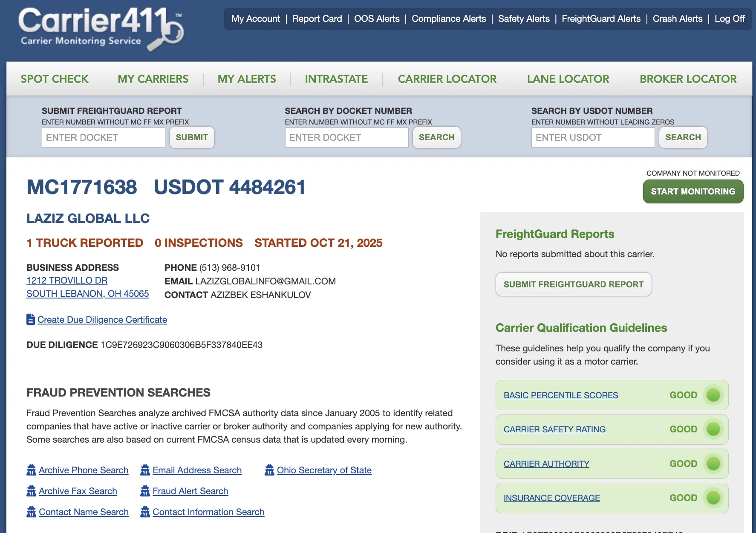Click the Search by Docket Number field
756x533 pixels.
point(346,137)
